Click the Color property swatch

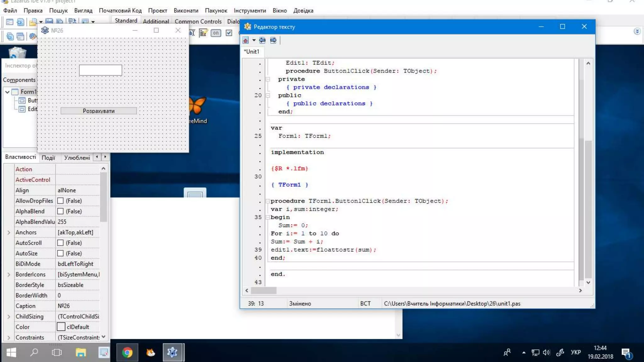61,327
